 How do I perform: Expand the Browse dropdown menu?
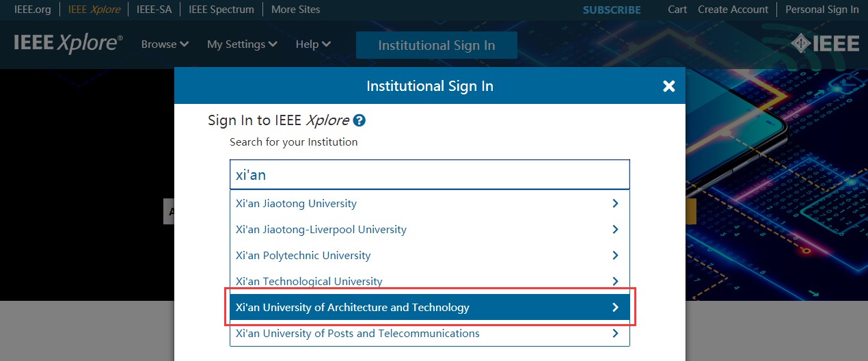click(x=165, y=44)
